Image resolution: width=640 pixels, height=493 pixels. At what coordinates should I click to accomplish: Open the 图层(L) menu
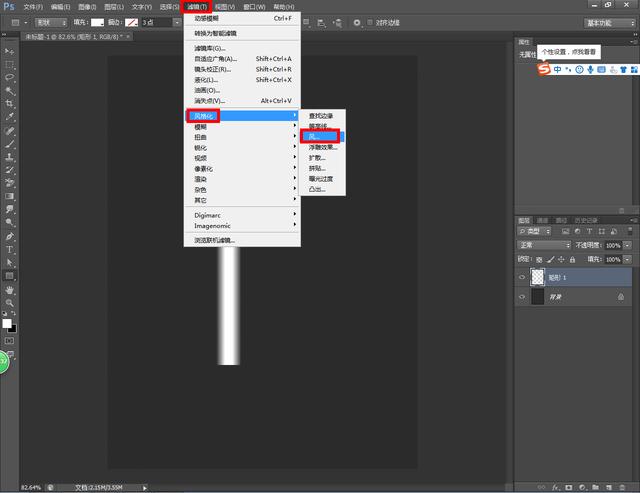point(114,7)
